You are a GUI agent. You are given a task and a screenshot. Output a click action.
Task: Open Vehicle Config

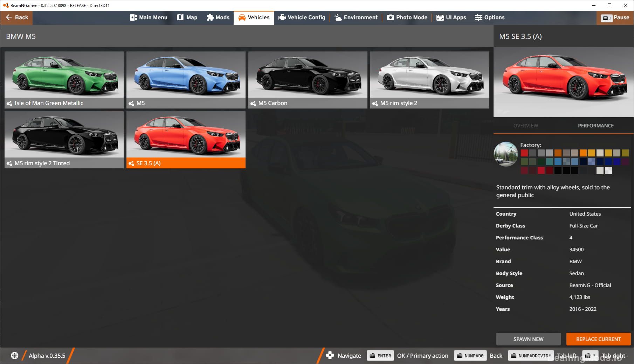(302, 17)
